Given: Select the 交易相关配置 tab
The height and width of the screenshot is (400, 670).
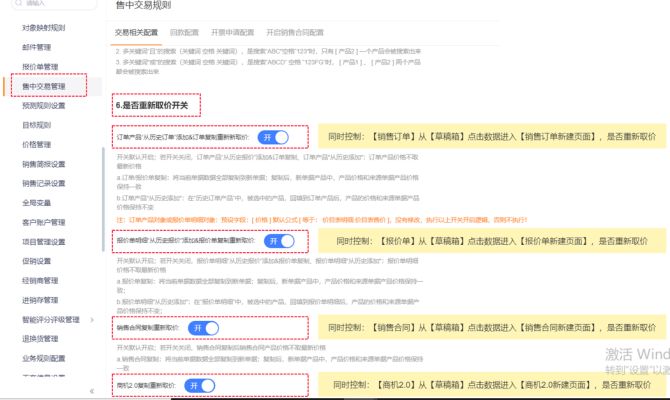Looking at the screenshot, I should coord(136,32).
